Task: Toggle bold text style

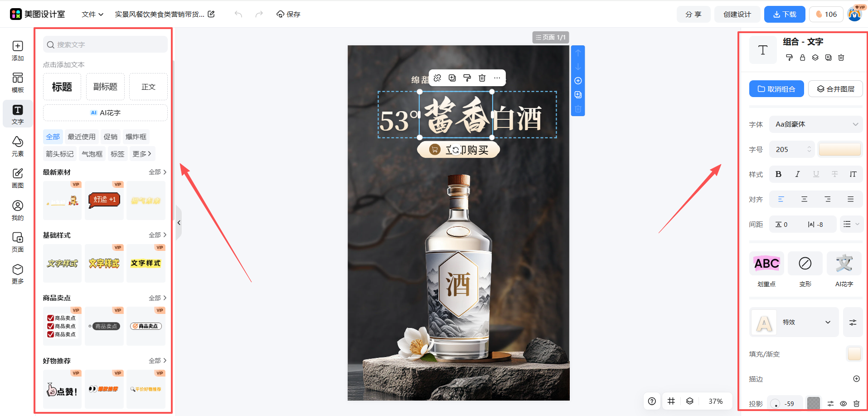Action: coord(778,174)
